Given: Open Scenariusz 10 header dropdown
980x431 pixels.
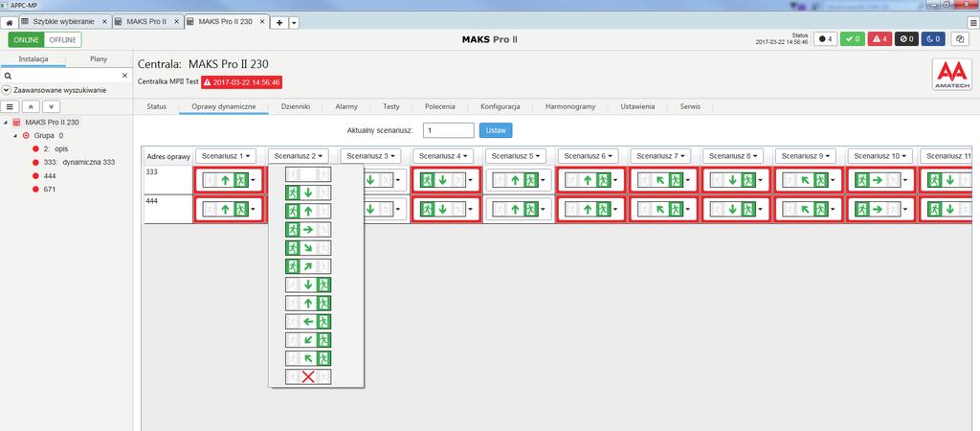Looking at the screenshot, I should (x=880, y=156).
